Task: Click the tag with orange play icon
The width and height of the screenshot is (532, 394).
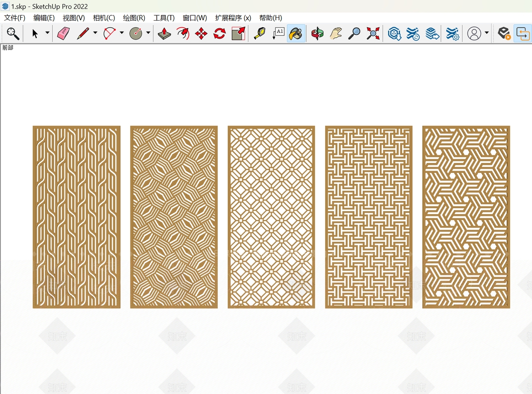Action: [x=504, y=34]
